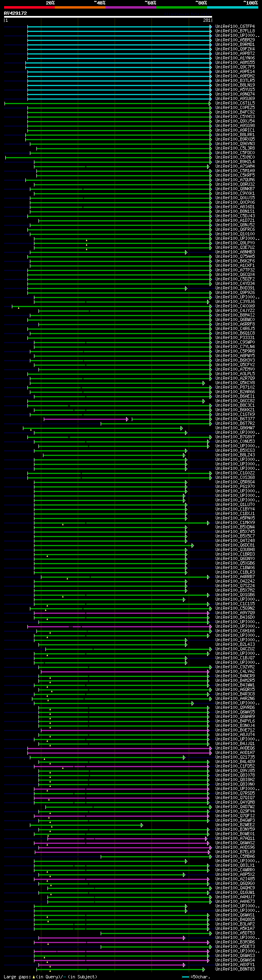Click hit label UniRef100_C6T1L5
This screenshot has width=262, height=980.
(235, 103)
